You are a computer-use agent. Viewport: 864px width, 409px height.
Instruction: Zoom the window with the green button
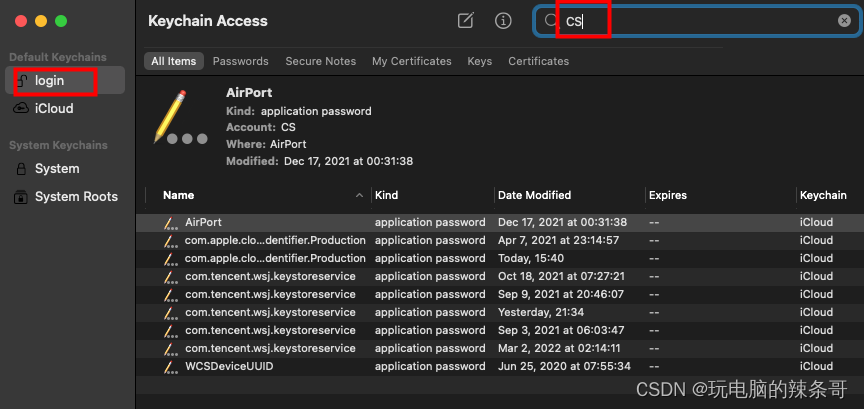click(61, 21)
